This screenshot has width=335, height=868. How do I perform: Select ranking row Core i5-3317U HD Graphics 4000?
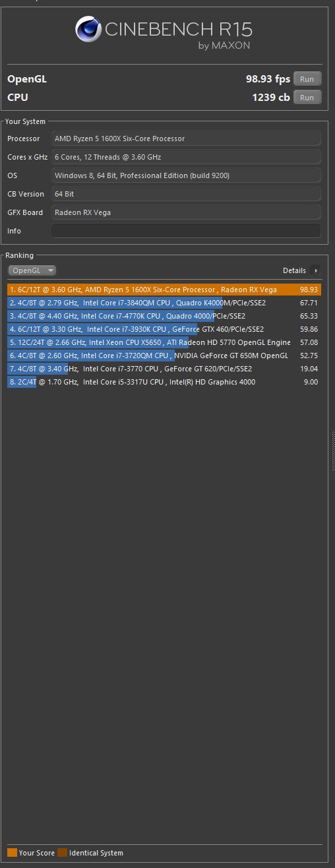pyautogui.click(x=164, y=382)
